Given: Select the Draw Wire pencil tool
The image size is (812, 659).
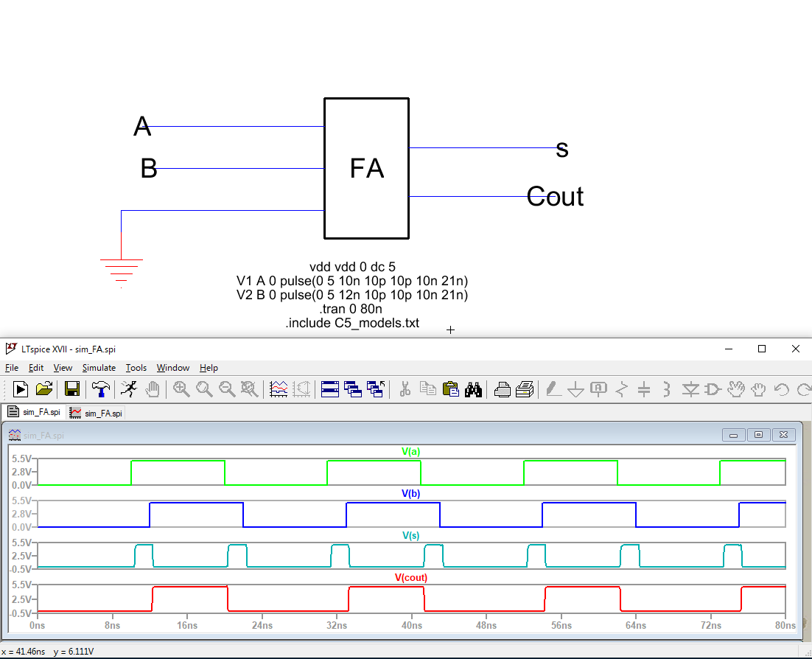Looking at the screenshot, I should 553,389.
